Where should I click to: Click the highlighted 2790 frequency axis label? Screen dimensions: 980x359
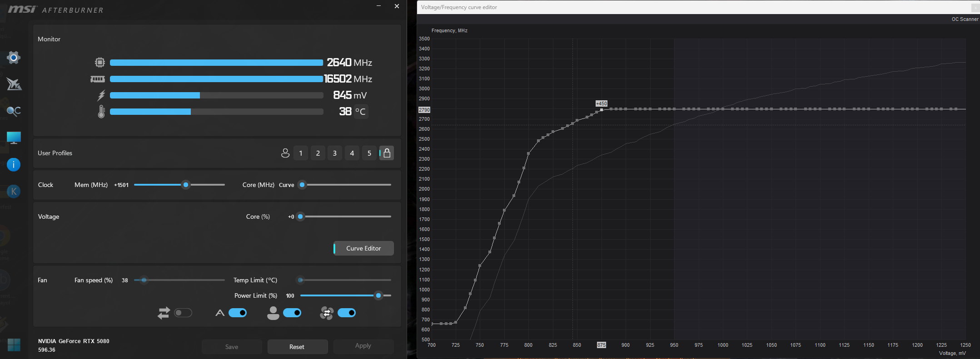pos(424,110)
